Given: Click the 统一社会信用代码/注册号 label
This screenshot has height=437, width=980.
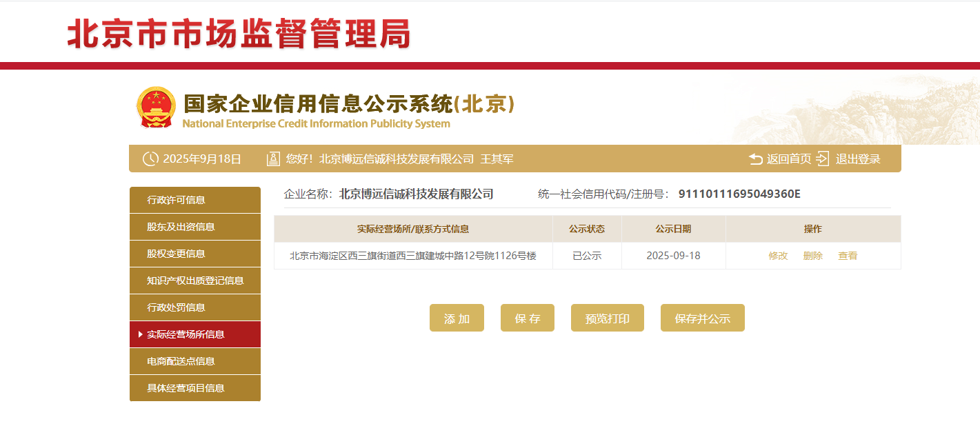Looking at the screenshot, I should coord(603,194).
